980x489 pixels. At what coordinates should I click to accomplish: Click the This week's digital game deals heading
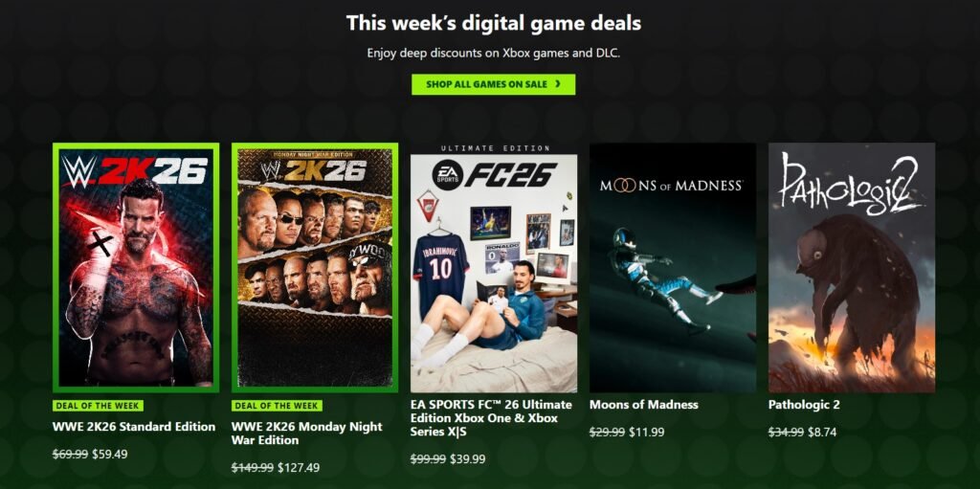click(x=494, y=23)
